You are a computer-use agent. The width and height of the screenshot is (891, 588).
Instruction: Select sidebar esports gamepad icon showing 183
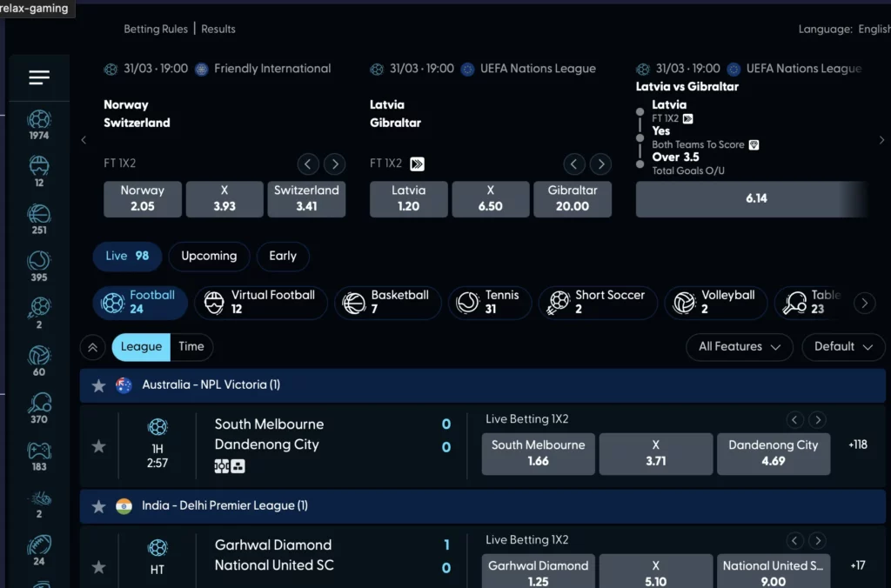pos(39,456)
